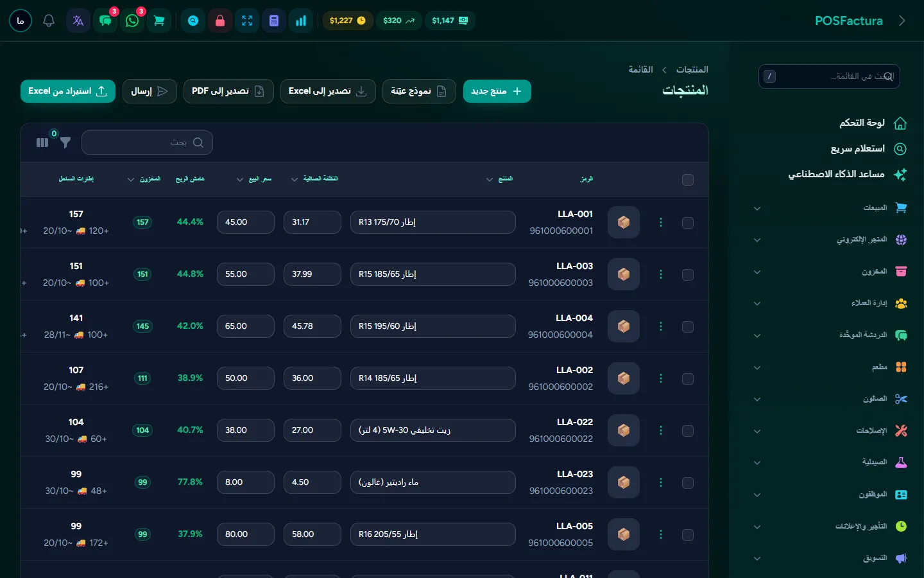Click the منتج جديد button
Viewport: 924px width, 578px height.
click(x=497, y=91)
